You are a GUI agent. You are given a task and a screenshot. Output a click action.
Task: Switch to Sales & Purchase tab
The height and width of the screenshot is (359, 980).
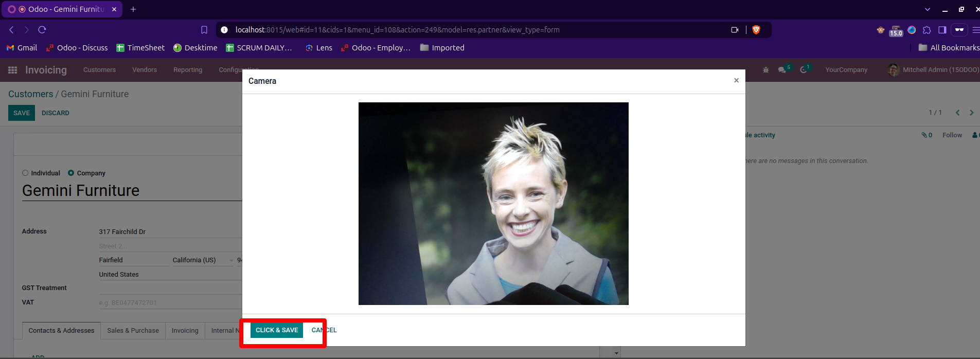pos(133,331)
